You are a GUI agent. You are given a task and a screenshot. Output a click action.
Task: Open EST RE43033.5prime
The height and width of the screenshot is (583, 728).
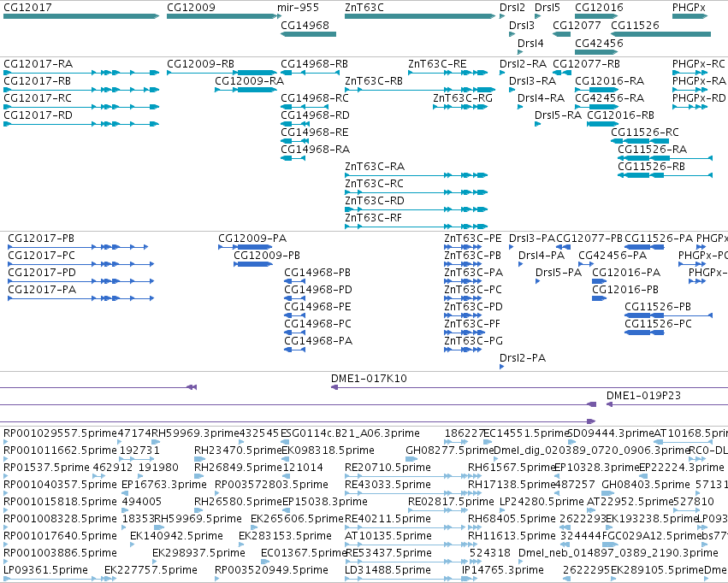click(405, 493)
